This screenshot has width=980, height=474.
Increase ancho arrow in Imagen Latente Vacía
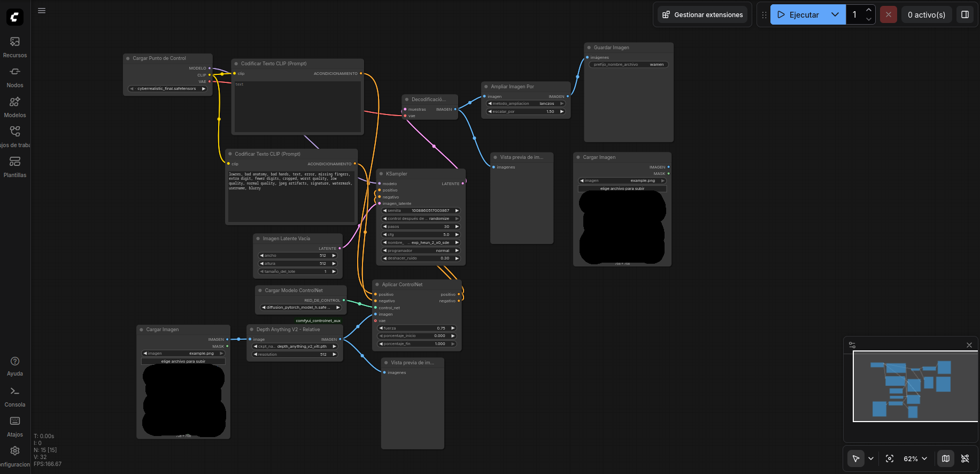click(334, 256)
